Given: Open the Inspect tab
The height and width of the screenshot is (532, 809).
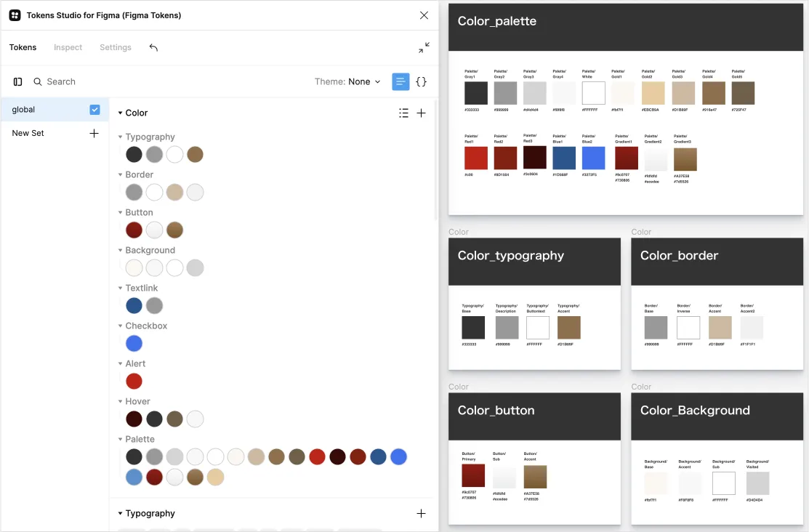Looking at the screenshot, I should coord(68,48).
